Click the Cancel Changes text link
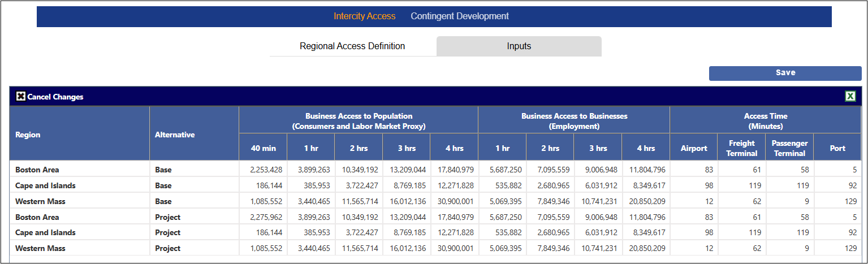868x264 pixels. (x=55, y=97)
